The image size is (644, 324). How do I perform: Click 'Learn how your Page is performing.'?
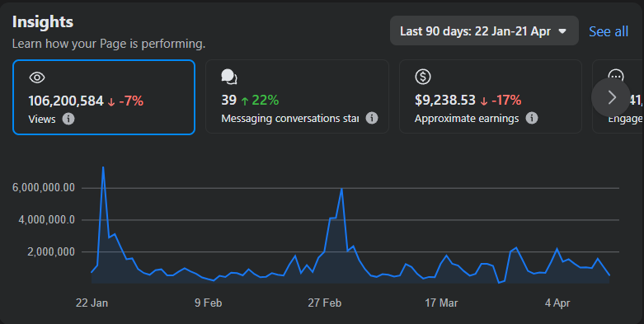(109, 44)
